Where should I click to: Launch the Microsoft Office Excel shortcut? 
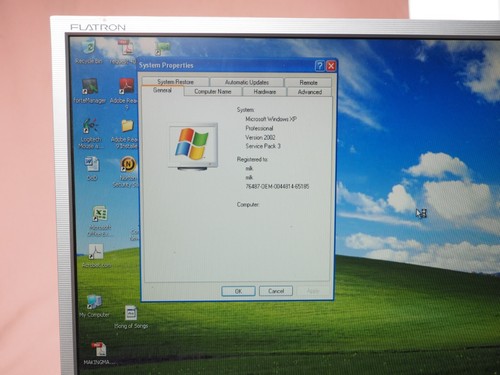(x=100, y=221)
